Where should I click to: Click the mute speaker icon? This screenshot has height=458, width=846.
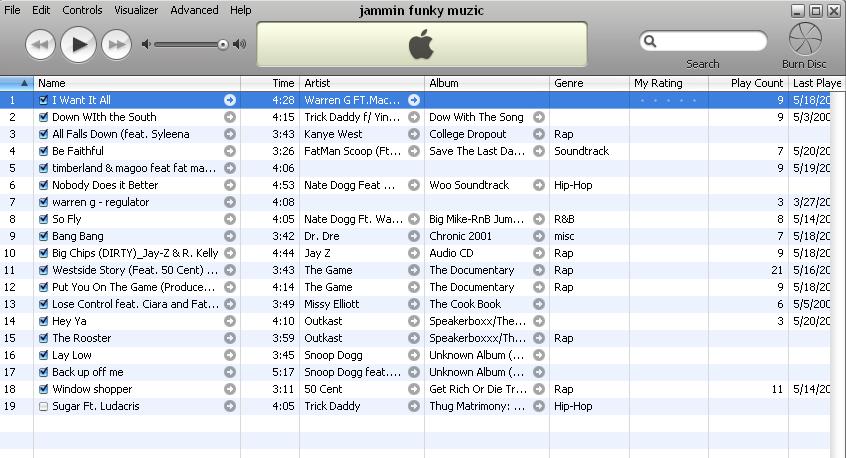[146, 44]
